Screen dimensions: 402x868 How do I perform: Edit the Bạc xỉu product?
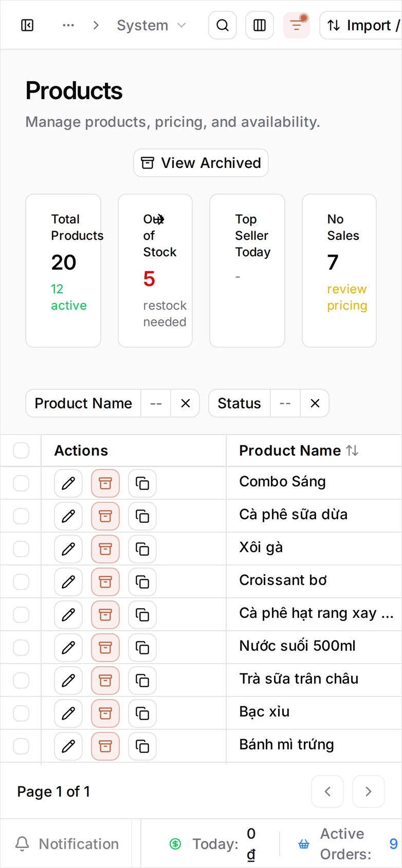click(68, 713)
